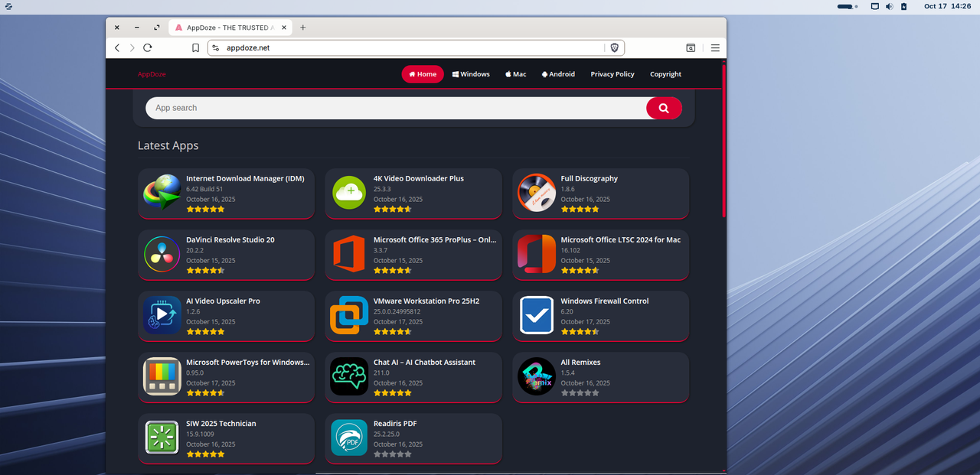Open the All Remixes title

(x=580, y=362)
